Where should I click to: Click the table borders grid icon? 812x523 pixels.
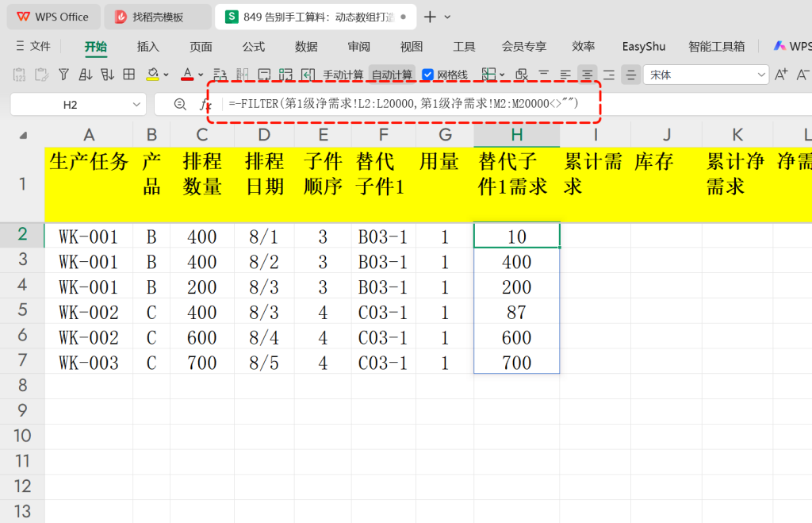[129, 75]
